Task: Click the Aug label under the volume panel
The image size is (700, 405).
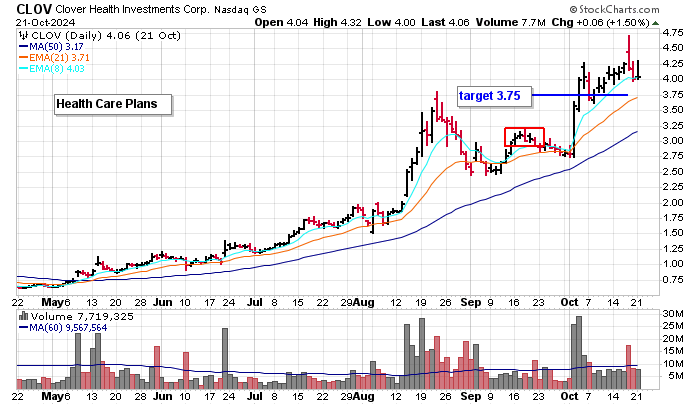Action: 363,397
